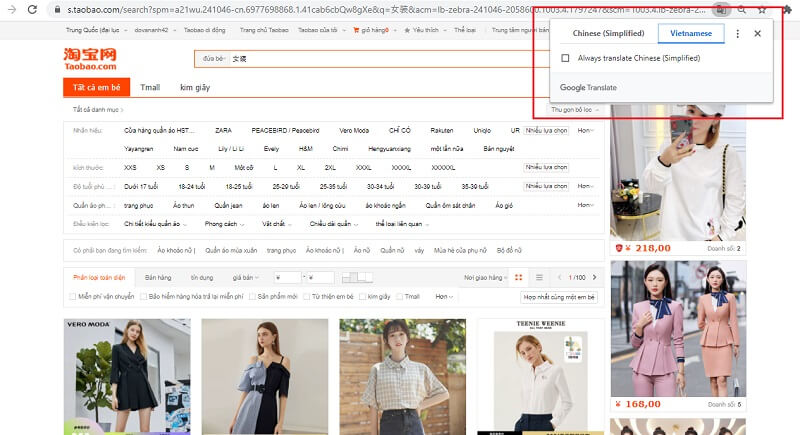Open the Google Translate icon in the address bar

720,10
